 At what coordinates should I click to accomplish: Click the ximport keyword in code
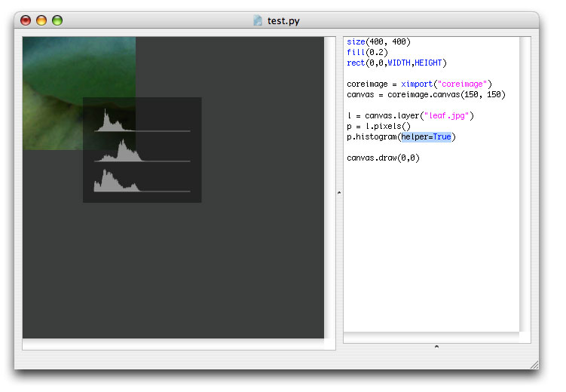[x=417, y=84]
